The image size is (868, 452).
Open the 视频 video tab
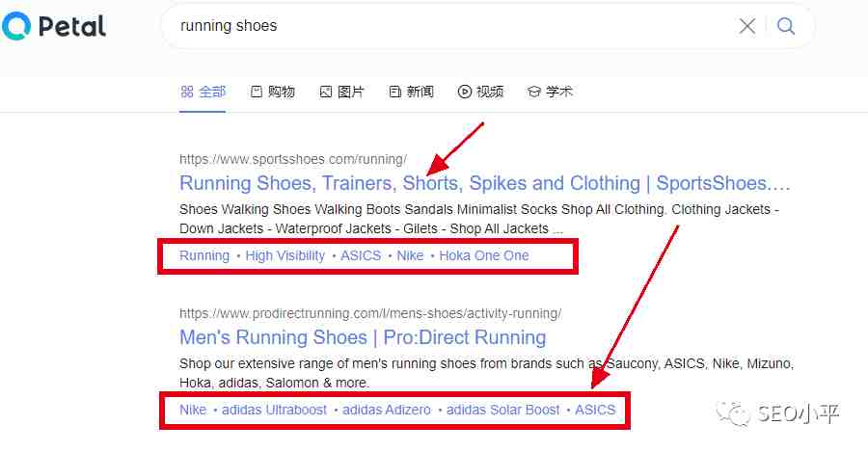click(480, 92)
